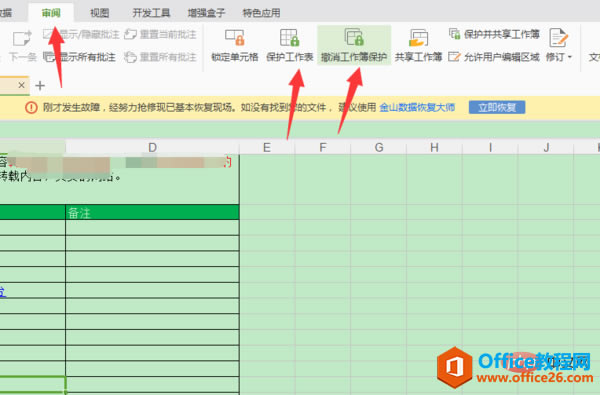
Task: Click the warning icon in recovery bar
Action: point(31,108)
